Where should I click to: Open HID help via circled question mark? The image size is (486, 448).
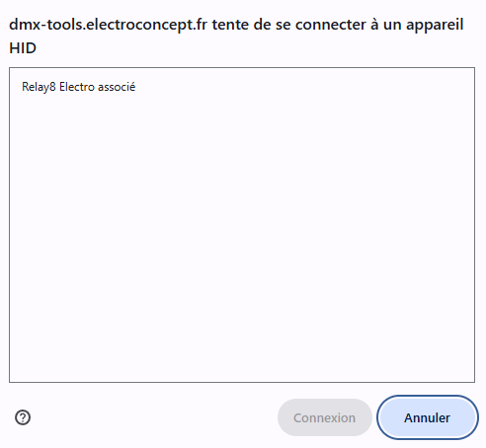tap(23, 417)
